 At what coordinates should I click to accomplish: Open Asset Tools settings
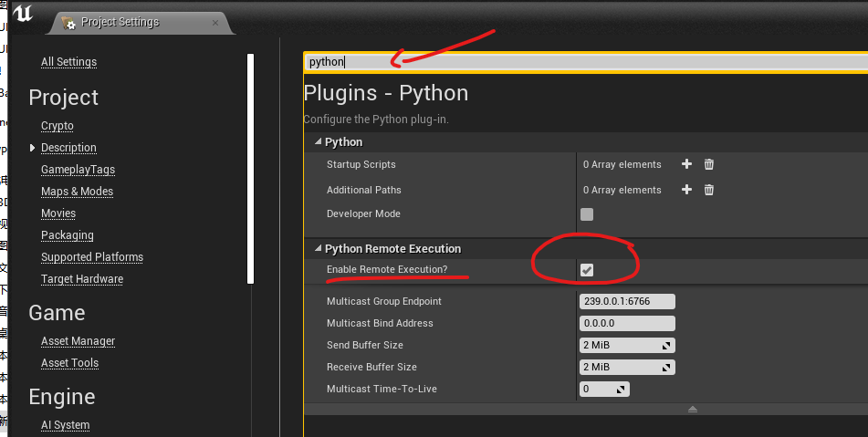click(x=69, y=363)
